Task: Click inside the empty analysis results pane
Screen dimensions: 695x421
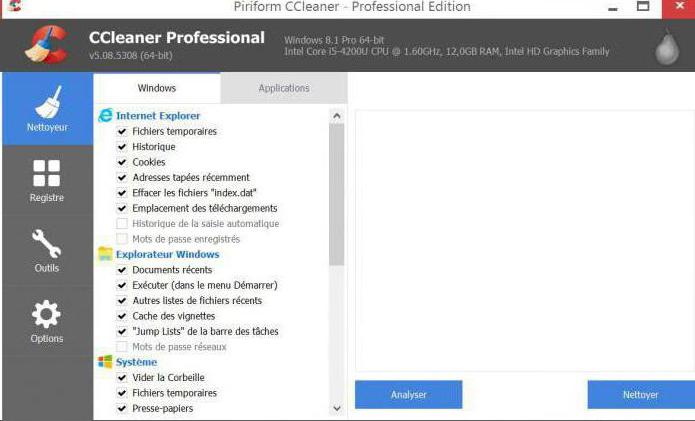Action: point(525,240)
